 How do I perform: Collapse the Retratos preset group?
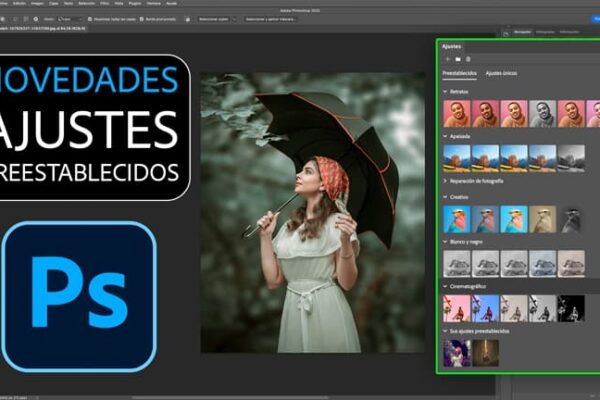pyautogui.click(x=445, y=92)
